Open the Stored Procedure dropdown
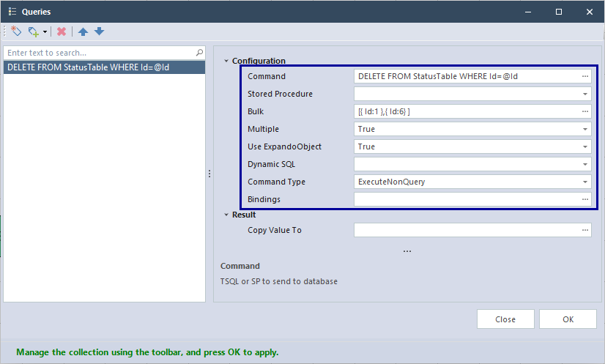The height and width of the screenshot is (364, 605). coord(585,94)
